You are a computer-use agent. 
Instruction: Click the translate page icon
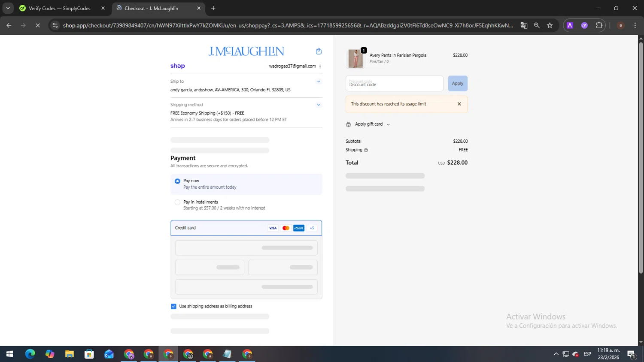coord(524,26)
